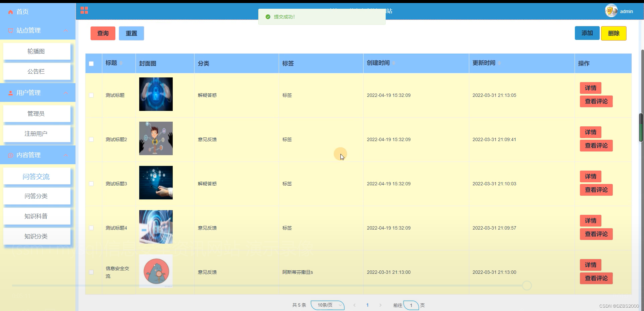644x311 pixels.
Task: Open 知识分类 menu item
Action: (37, 236)
